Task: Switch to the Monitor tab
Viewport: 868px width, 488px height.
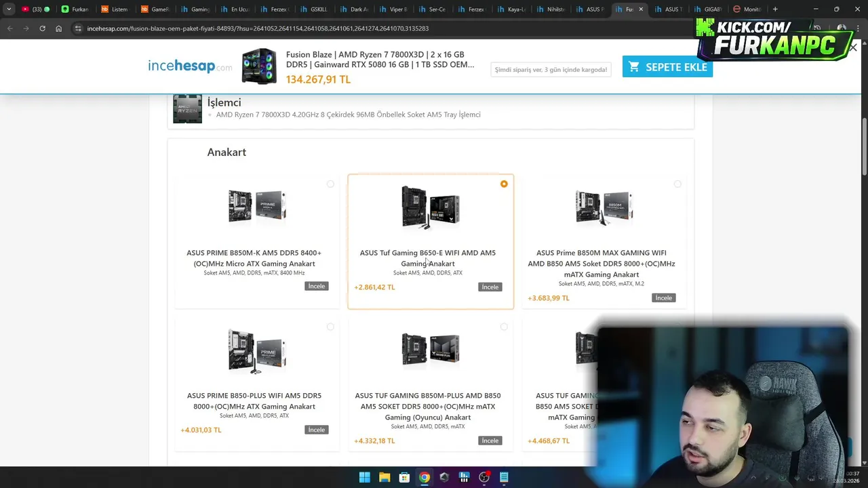Action: [747, 9]
